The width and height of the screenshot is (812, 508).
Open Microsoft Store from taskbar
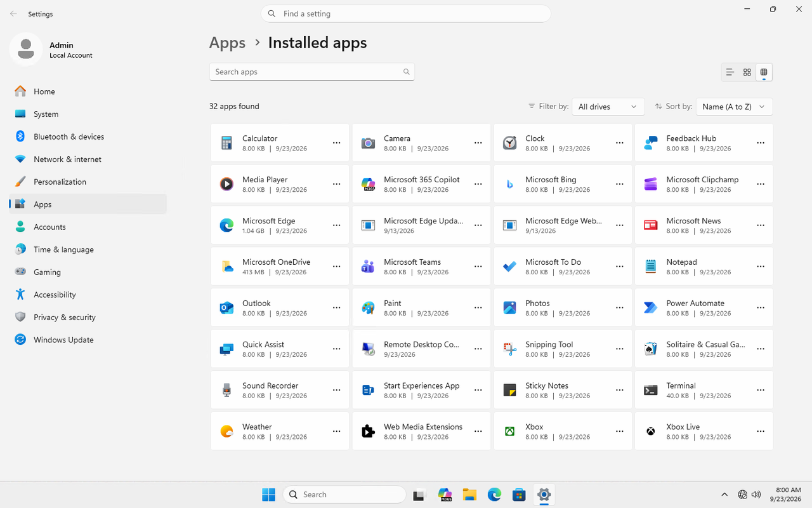pos(519,495)
